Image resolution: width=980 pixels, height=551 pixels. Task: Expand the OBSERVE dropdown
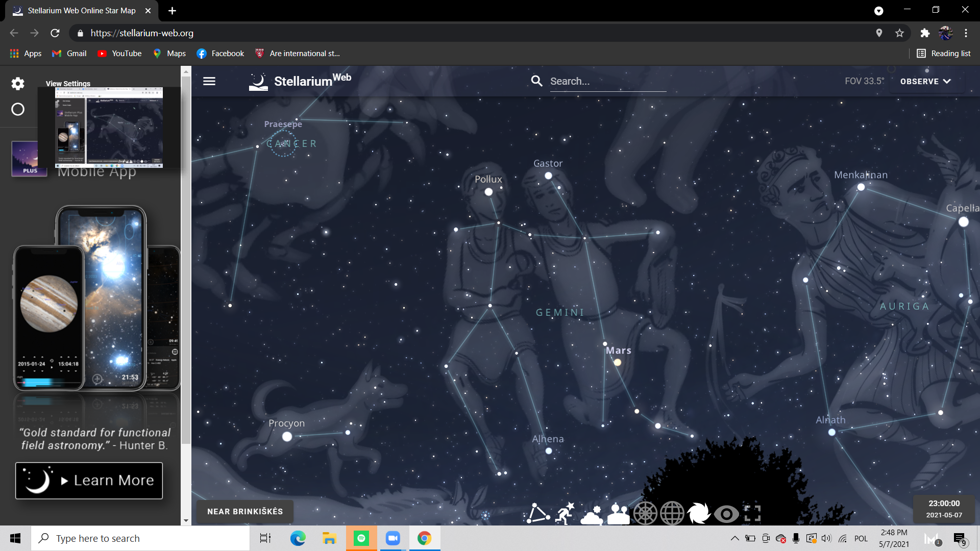click(x=925, y=81)
